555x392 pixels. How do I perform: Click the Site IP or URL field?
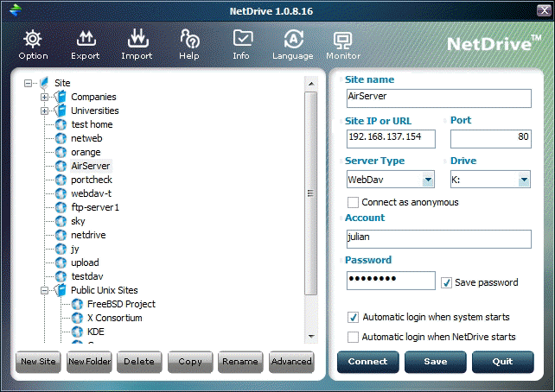pos(391,139)
